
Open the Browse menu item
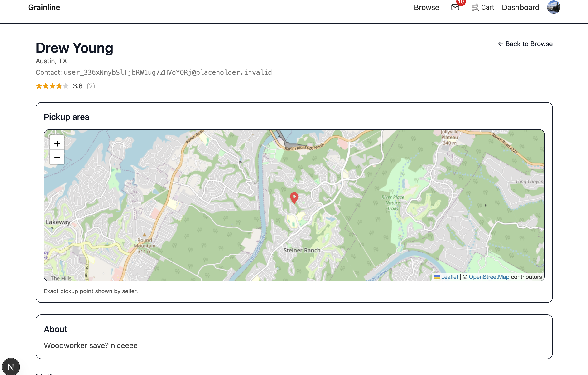pyautogui.click(x=426, y=7)
